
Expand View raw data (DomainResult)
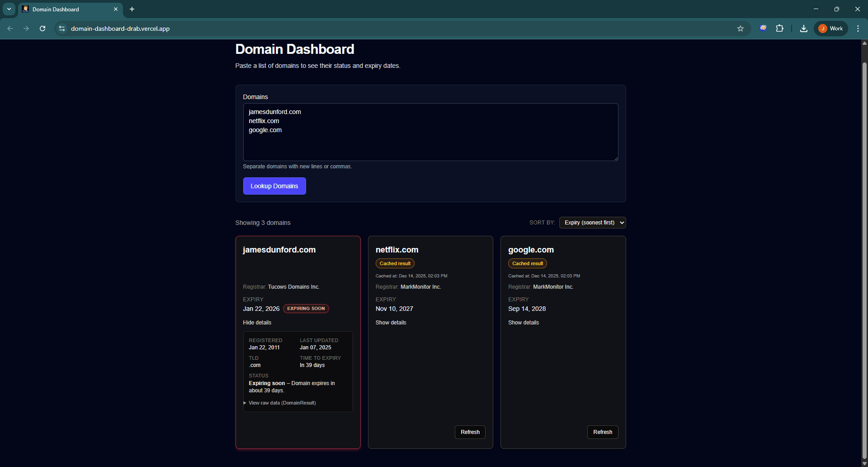282,403
